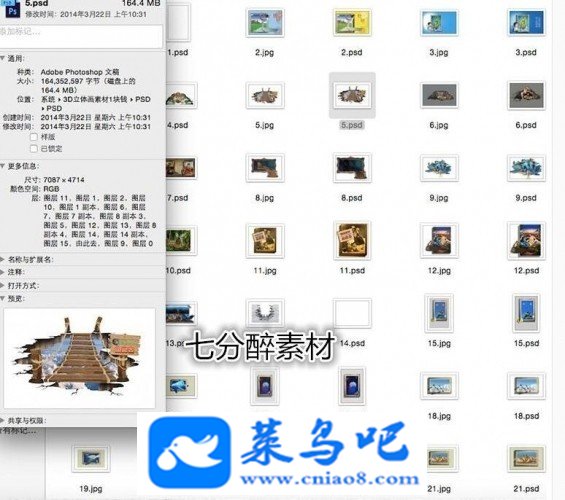
Task: Click the 7087 × 4714 dimensions value
Action: pos(64,180)
